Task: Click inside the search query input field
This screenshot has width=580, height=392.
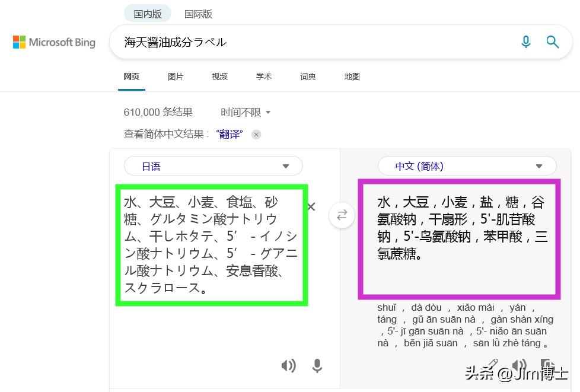Action: pyautogui.click(x=308, y=42)
